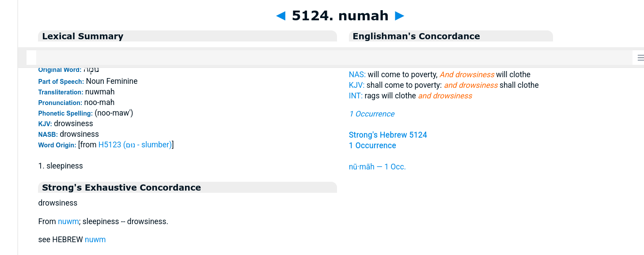The image size is (644, 255).
Task: Open the NAS translation link
Action: click(x=357, y=75)
